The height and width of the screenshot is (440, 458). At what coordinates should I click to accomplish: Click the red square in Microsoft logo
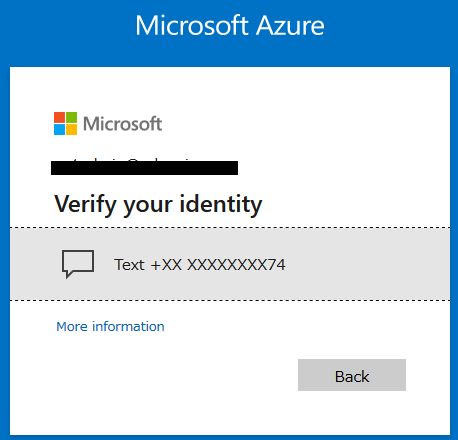(x=59, y=117)
